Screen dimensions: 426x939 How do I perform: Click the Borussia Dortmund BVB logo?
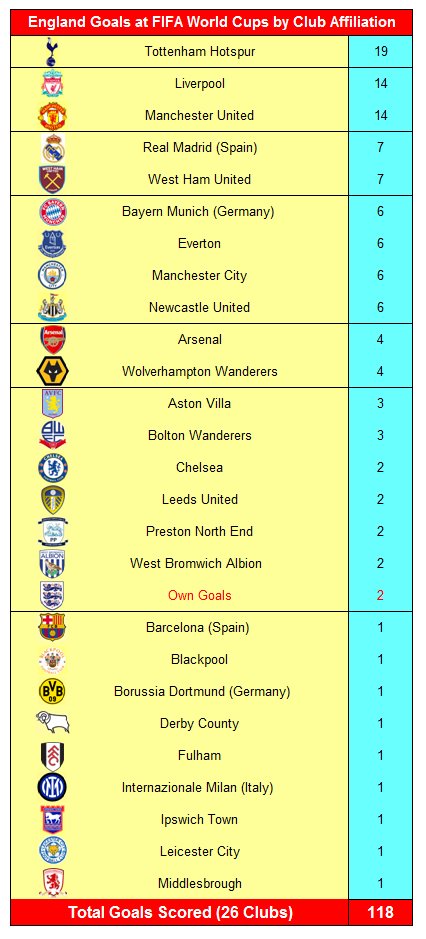[52, 692]
